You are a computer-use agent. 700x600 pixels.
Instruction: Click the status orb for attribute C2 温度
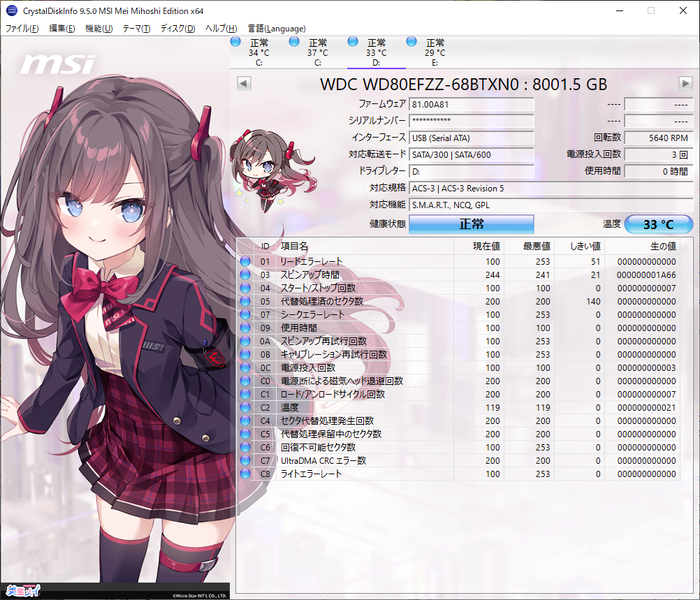point(245,407)
